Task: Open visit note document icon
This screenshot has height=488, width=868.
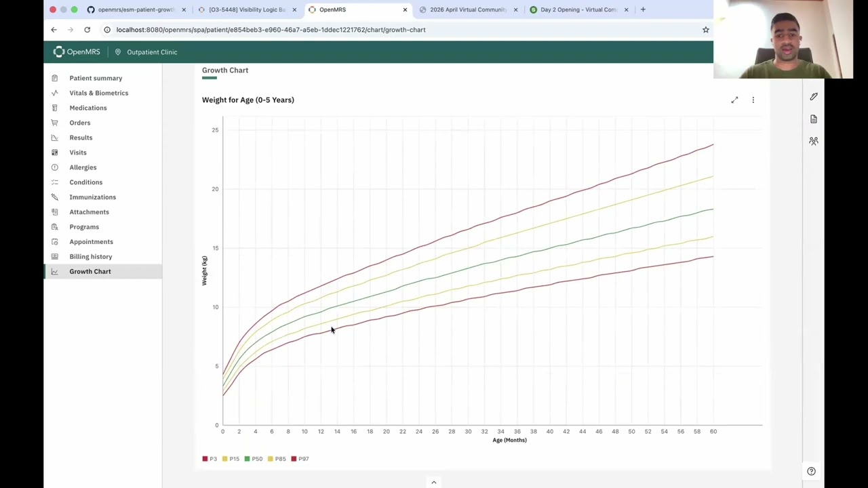Action: tap(814, 119)
